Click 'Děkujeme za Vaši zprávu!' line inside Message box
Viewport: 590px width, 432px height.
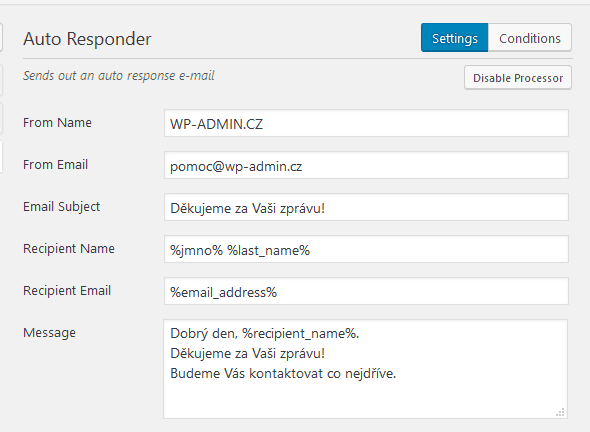click(247, 353)
